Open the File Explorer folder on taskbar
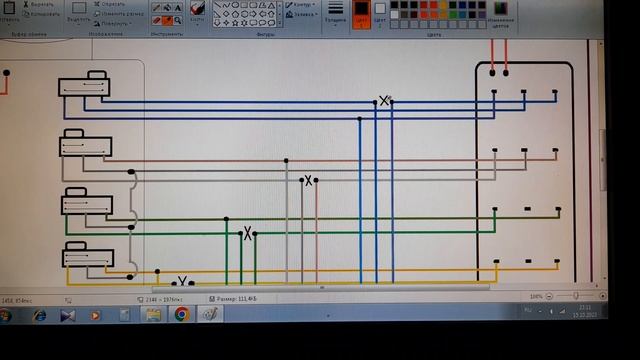 coord(153,315)
